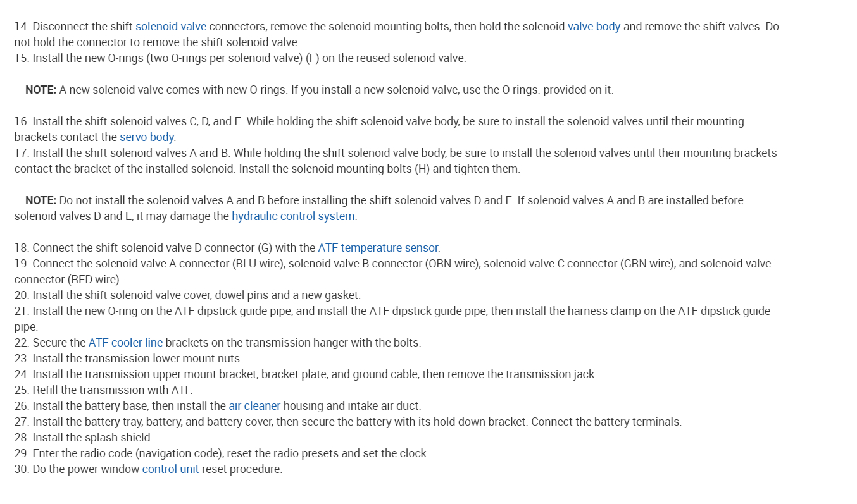Open the "solenoid valve" link in step 14

[x=170, y=27]
